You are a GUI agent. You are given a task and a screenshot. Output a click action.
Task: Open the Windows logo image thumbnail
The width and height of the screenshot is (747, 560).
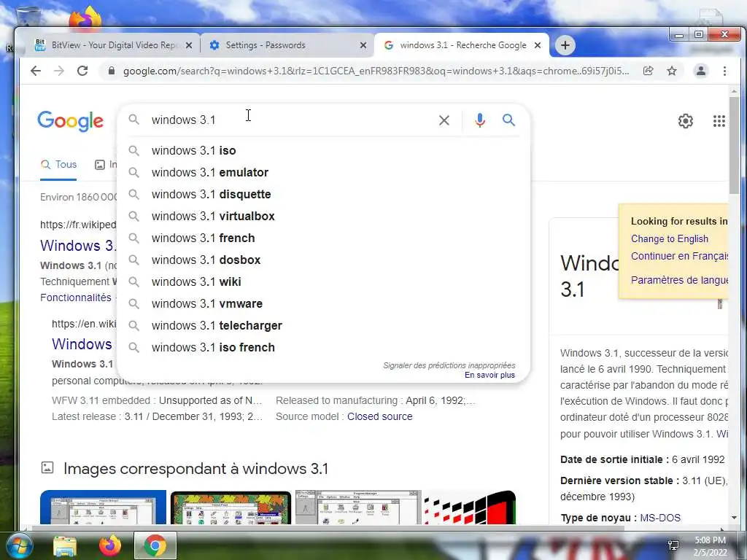coord(470,507)
